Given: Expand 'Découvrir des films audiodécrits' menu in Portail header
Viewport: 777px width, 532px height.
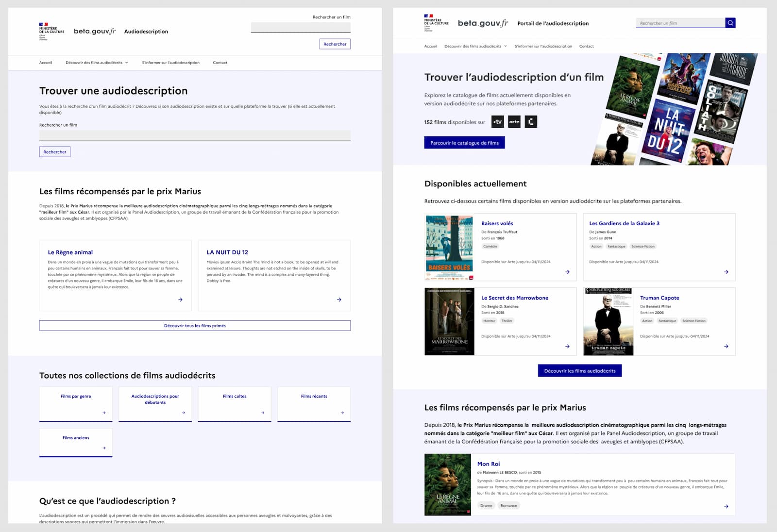Looking at the screenshot, I should coord(475,46).
